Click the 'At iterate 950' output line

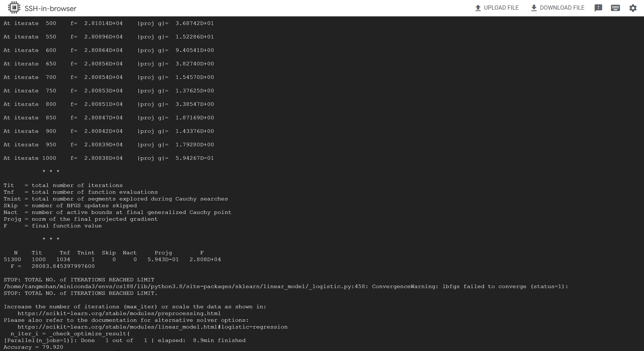[109, 145]
